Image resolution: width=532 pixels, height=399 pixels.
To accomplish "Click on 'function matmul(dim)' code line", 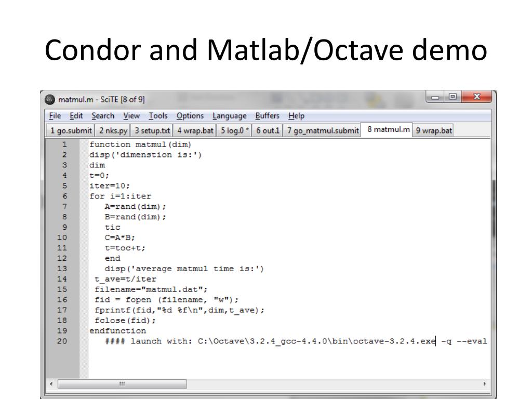I will click(140, 144).
